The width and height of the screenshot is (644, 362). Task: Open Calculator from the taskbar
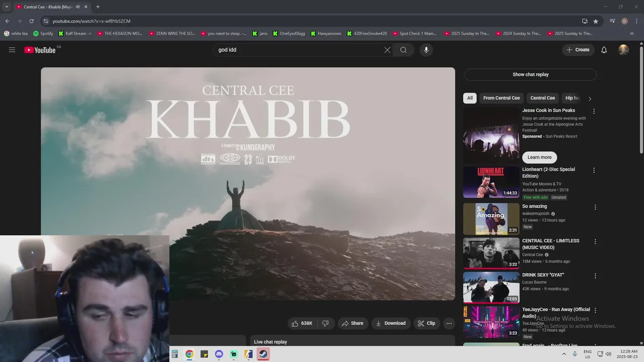[175, 354]
